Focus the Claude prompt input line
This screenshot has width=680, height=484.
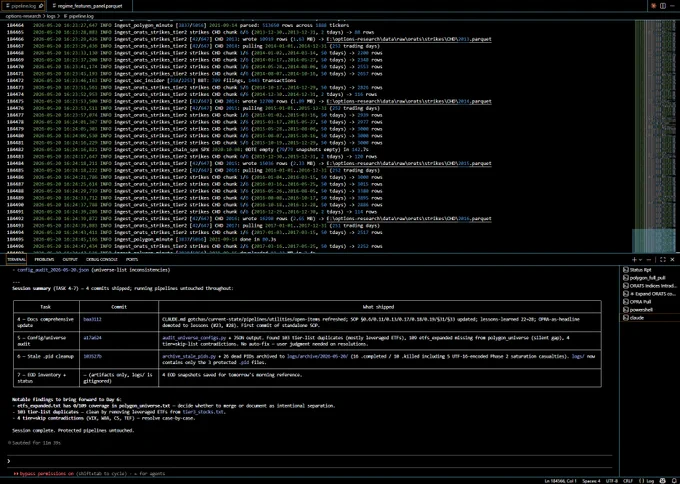[310, 461]
